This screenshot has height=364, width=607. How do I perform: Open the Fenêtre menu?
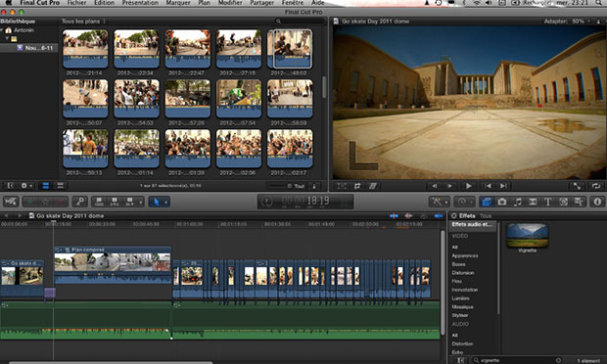(293, 3)
